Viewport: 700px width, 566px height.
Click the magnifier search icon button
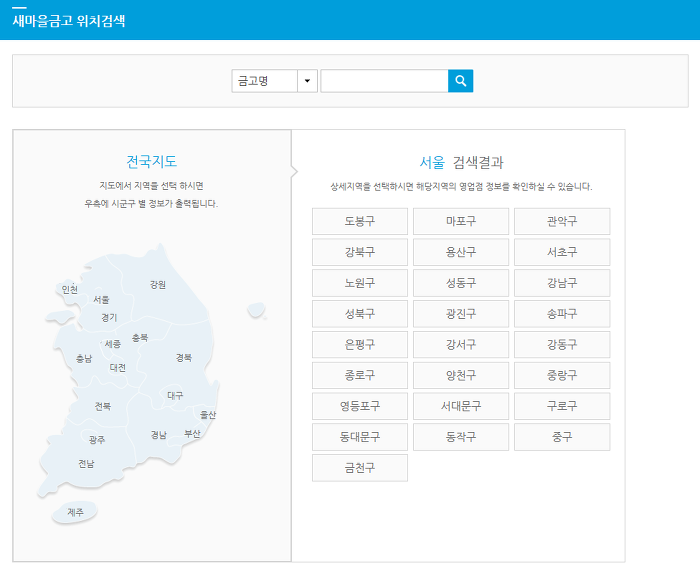click(460, 81)
